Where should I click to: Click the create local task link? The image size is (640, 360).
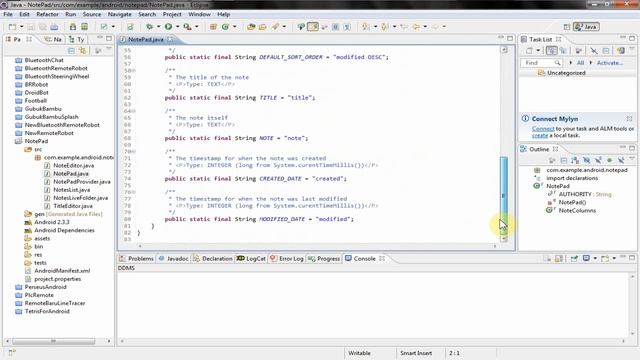(540, 136)
